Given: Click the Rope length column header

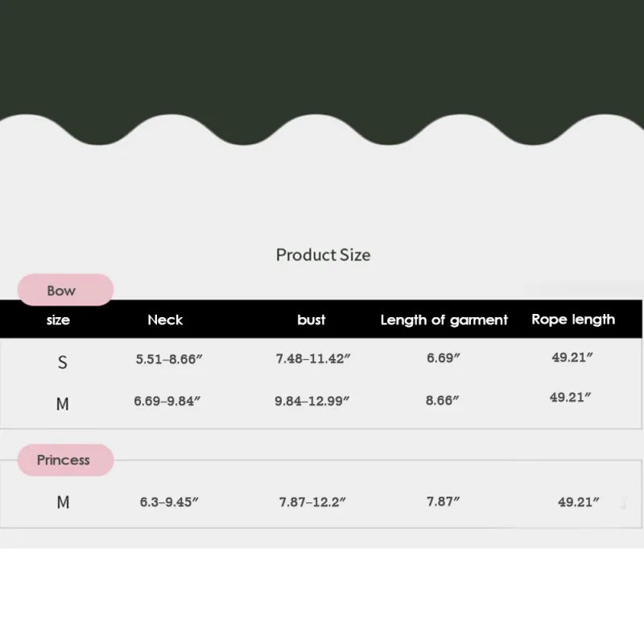Looking at the screenshot, I should point(573,320).
